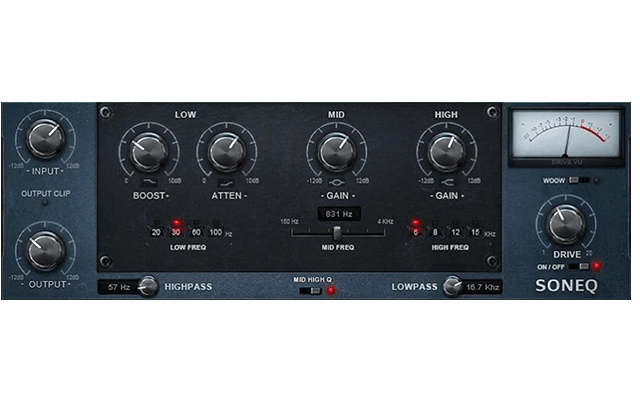Click the low shelf atten curve icon

pos(226,182)
